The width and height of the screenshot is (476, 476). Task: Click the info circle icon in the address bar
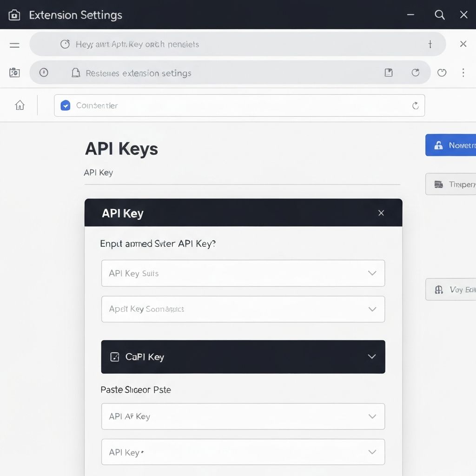[x=44, y=73]
